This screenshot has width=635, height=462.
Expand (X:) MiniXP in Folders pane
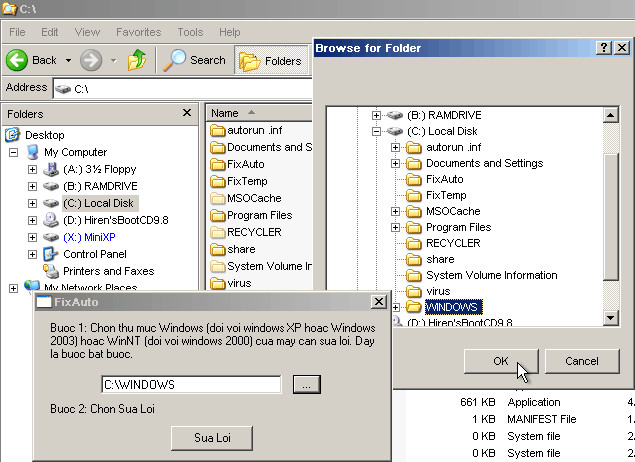(32, 237)
